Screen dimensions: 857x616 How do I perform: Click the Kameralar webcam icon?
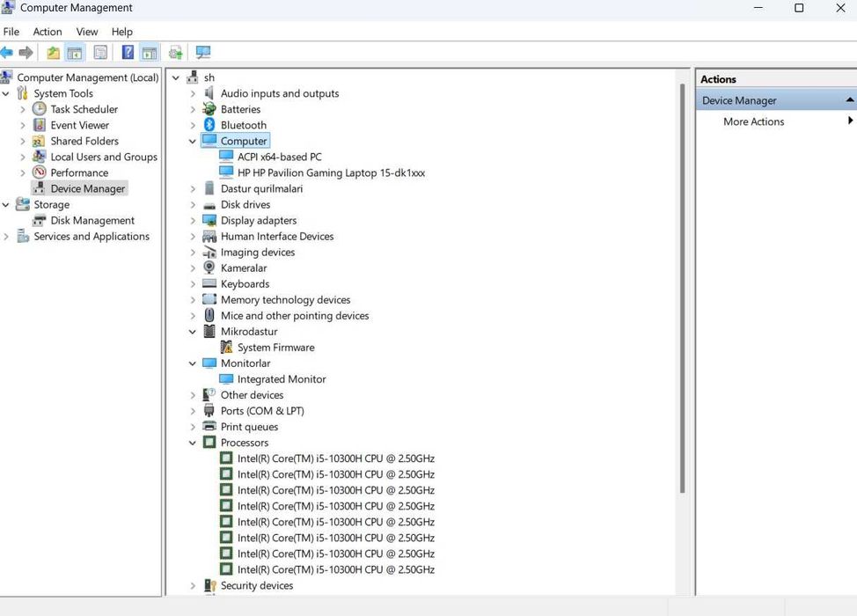[209, 268]
